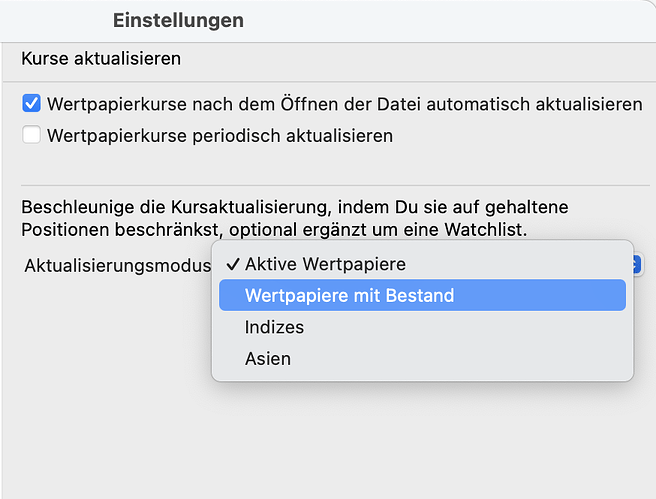Click empty space below "Asien" in the popup
Viewport: 656px width, 499px height.
pyautogui.click(x=422, y=375)
